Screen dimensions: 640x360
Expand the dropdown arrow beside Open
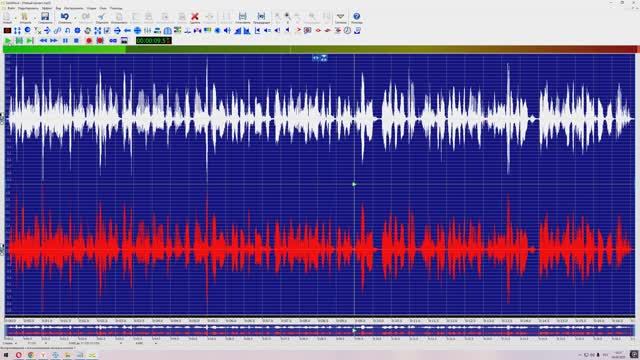click(x=34, y=17)
